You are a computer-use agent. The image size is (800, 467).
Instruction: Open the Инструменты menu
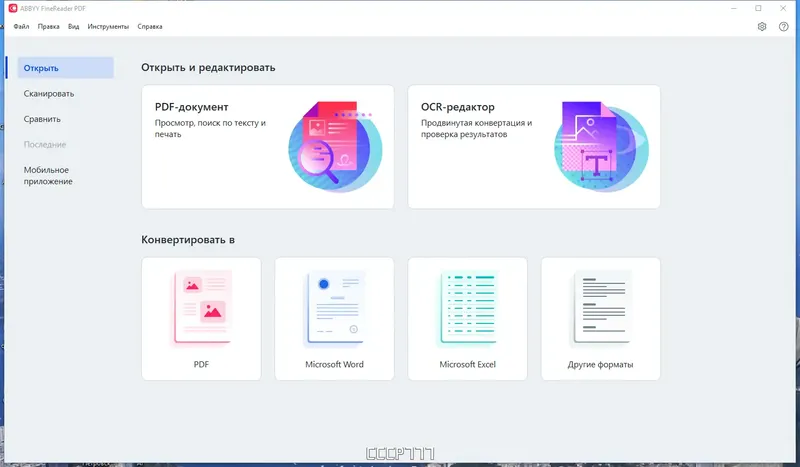(x=108, y=27)
